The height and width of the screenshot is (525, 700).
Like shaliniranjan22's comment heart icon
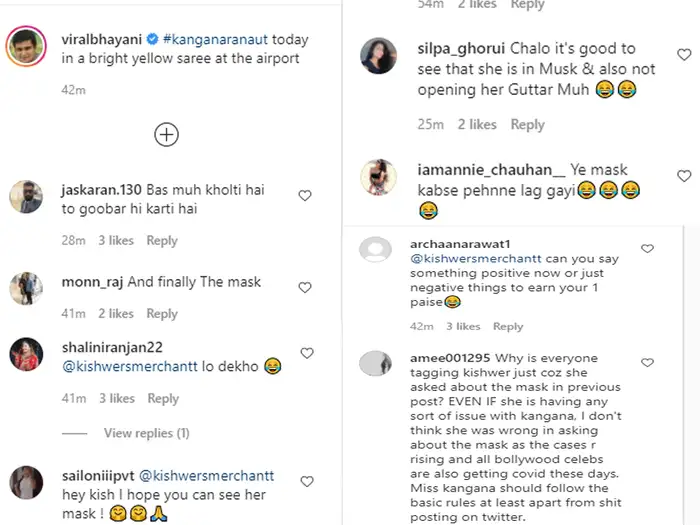click(x=307, y=353)
